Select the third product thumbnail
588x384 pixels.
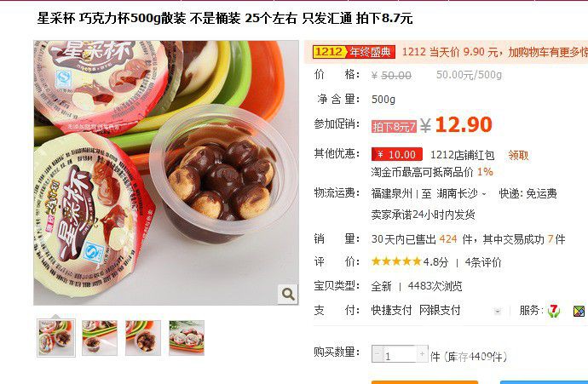[x=143, y=338]
